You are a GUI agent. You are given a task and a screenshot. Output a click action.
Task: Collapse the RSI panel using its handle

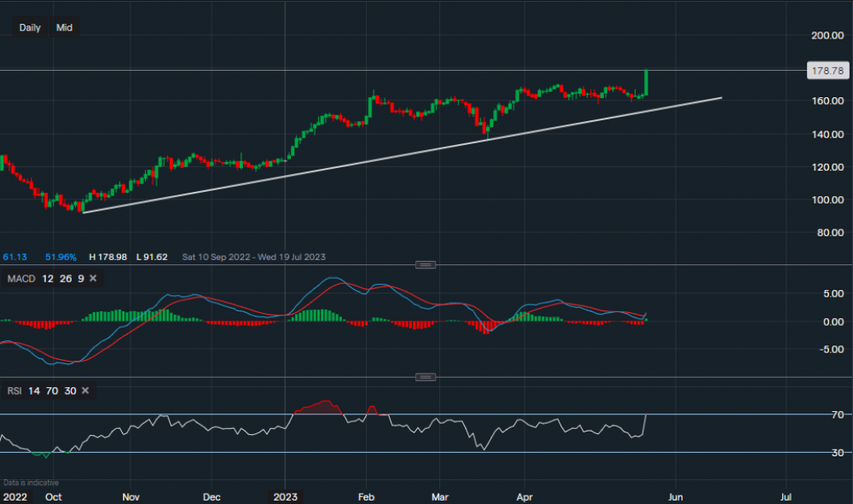424,376
